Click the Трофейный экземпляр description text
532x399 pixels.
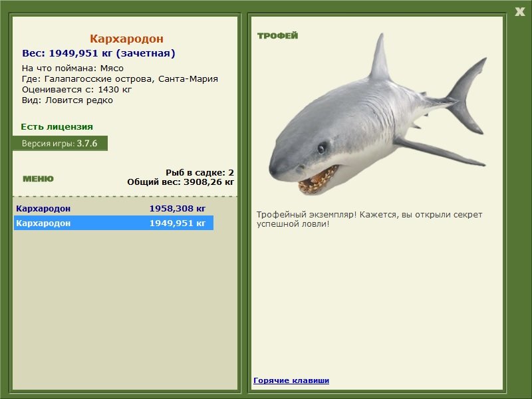point(369,219)
